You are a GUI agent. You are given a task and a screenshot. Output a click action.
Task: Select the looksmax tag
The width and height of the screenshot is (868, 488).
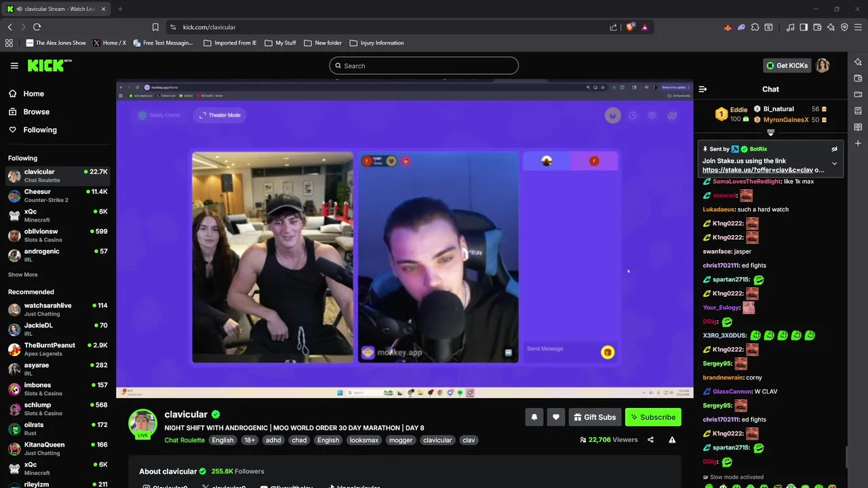364,440
